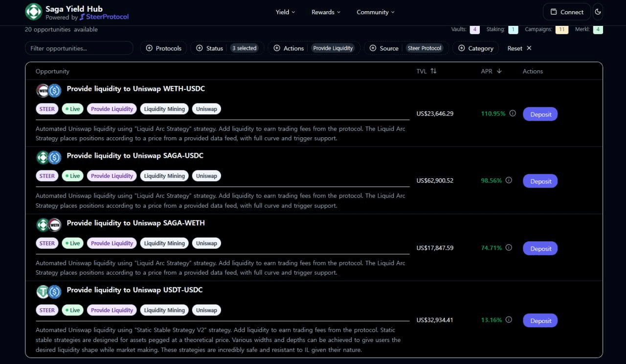Click Uniswap tag on USDT-USDC row

(206, 310)
